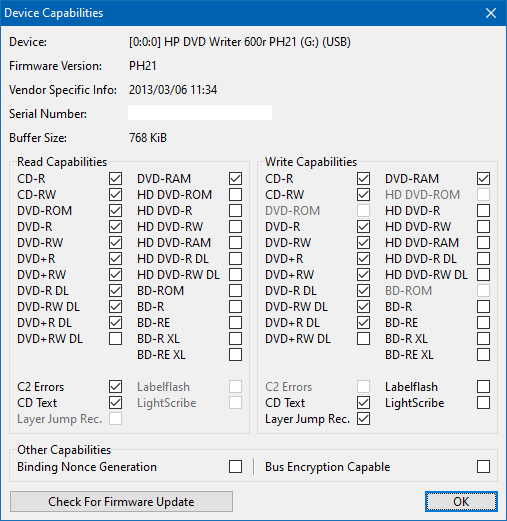Toggle the CD-RW read capability checkbox
The image size is (507, 521).
pyautogui.click(x=115, y=194)
